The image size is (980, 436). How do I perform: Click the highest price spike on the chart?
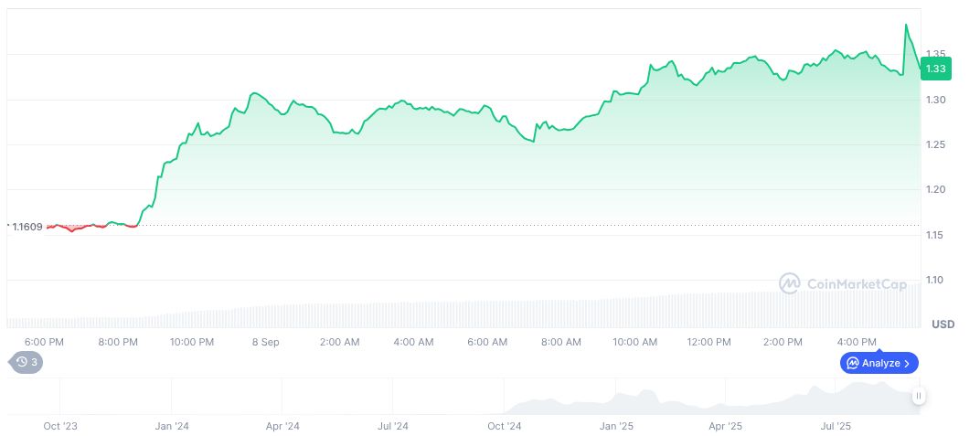coord(906,26)
